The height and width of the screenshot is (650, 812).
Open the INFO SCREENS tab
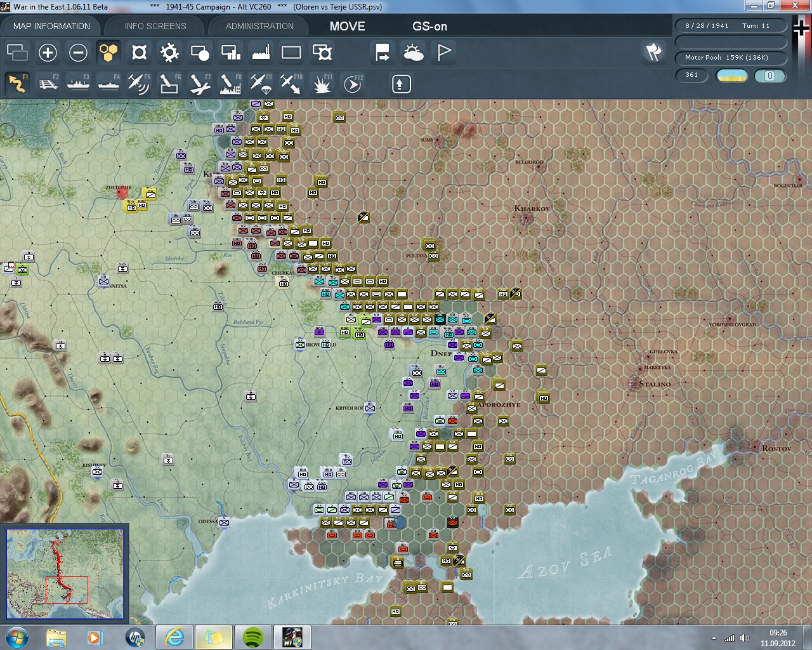155,26
